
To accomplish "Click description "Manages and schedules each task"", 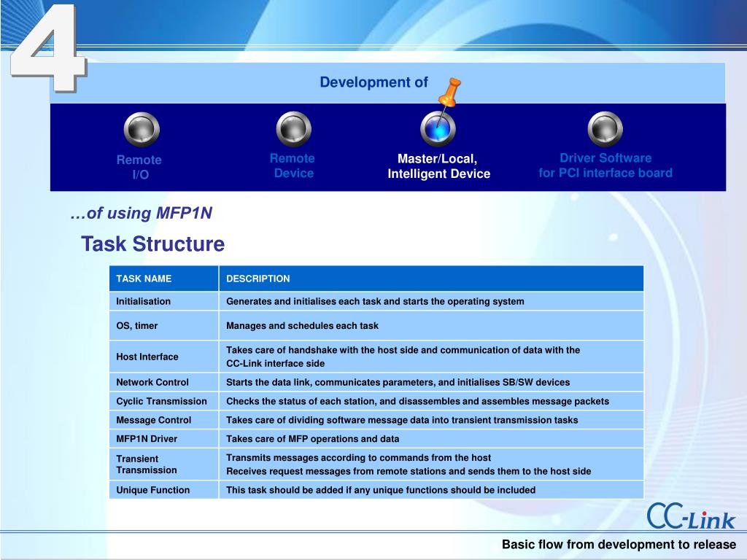I will (431, 326).
